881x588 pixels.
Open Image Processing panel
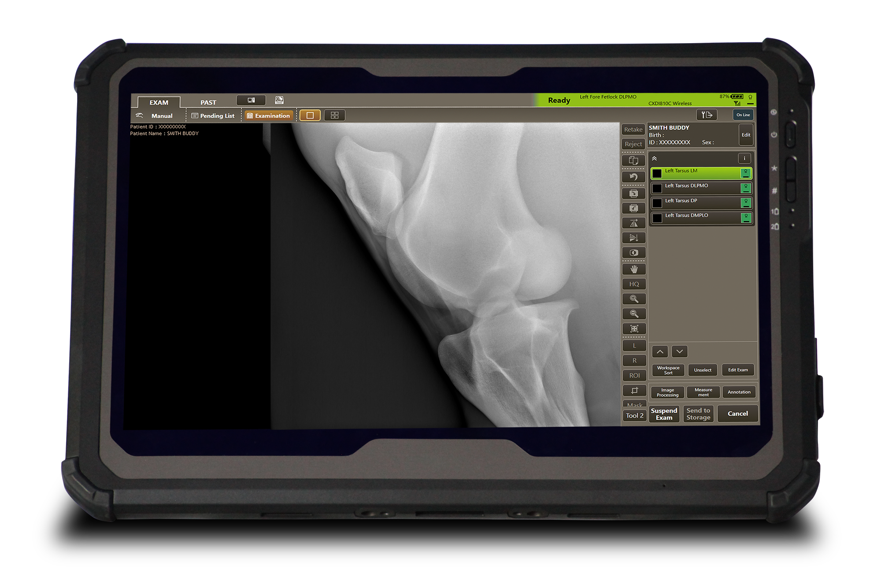click(667, 392)
